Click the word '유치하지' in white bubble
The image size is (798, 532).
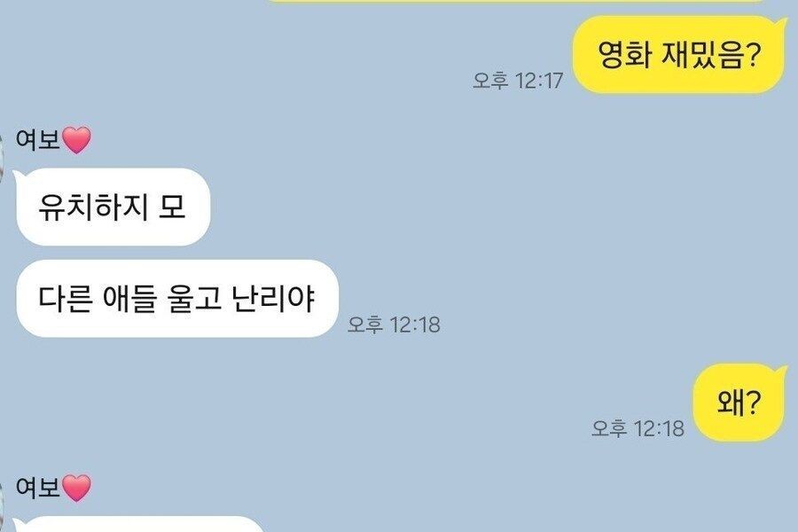coord(92,207)
